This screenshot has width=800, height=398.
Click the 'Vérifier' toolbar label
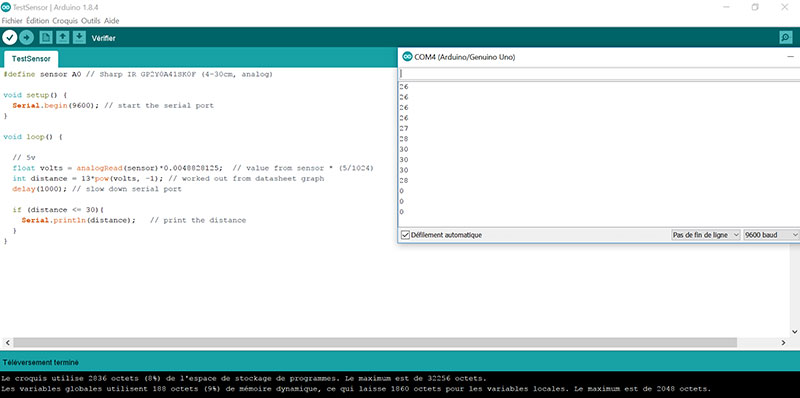pos(104,38)
